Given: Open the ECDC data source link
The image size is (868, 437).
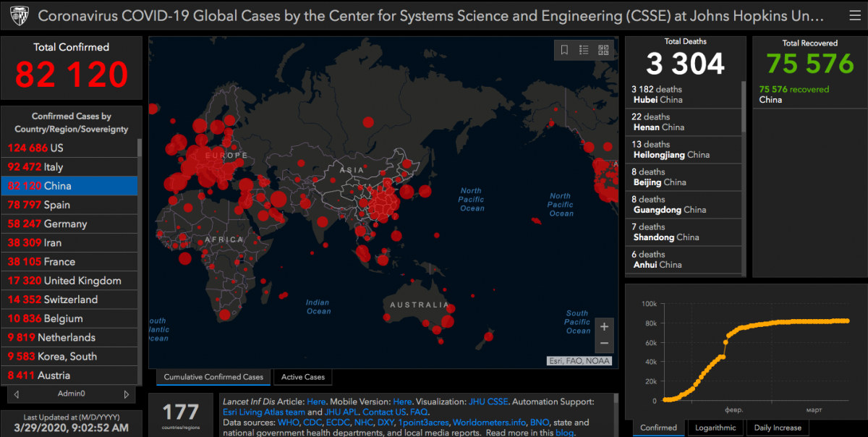Looking at the screenshot, I should (338, 423).
